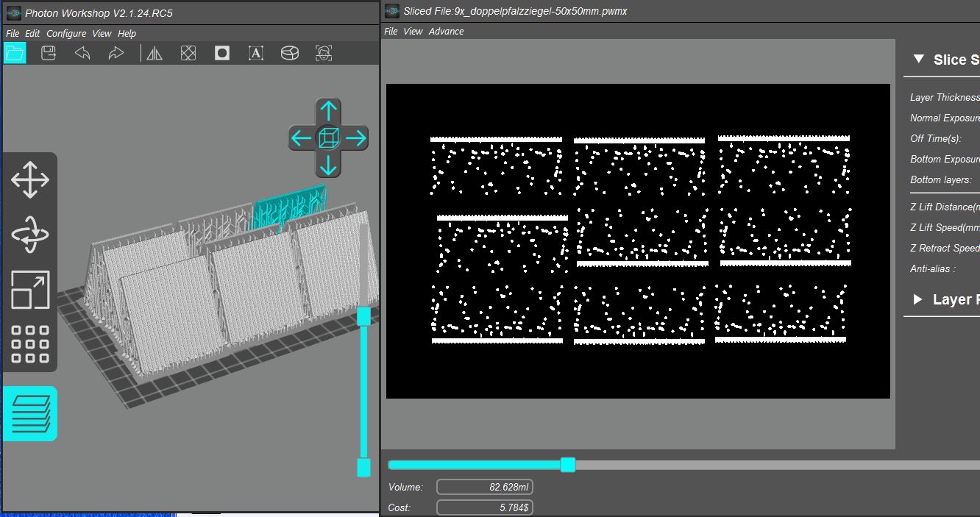This screenshot has height=517, width=980.
Task: Click the "Off Time(s):" label
Action: coord(936,138)
